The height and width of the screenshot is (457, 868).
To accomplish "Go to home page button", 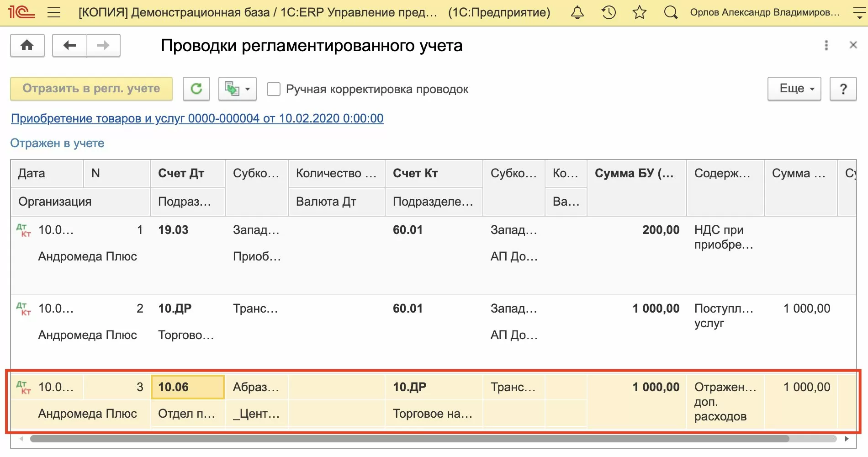I will click(27, 45).
